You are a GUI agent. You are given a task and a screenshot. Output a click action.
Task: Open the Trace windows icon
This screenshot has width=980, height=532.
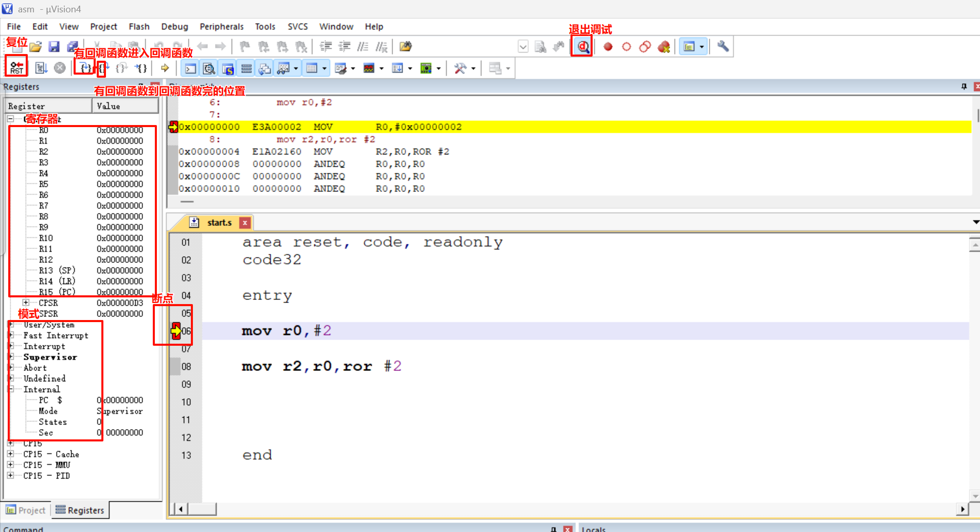pyautogui.click(x=397, y=68)
